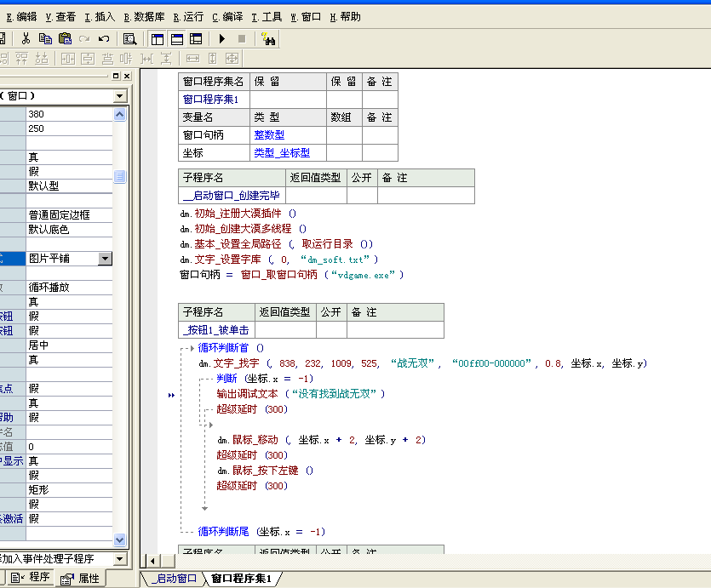Click the greyed Stop square icon
711x588 pixels.
click(x=242, y=39)
